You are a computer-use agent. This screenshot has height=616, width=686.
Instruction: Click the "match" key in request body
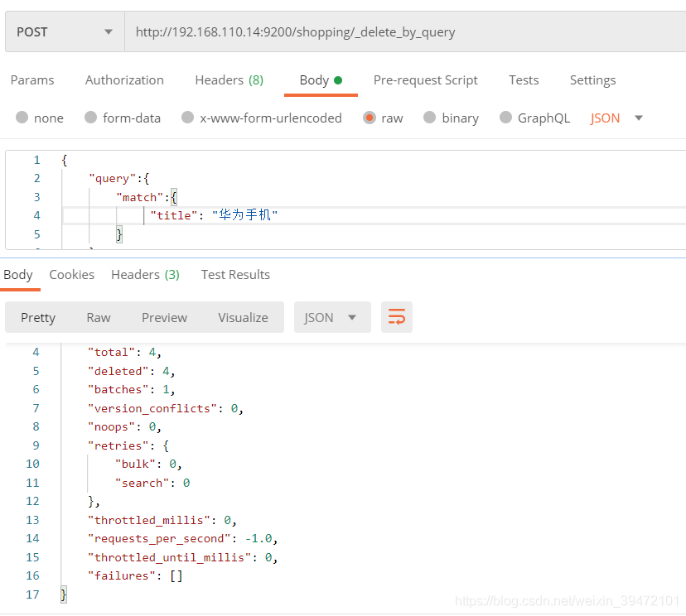coord(139,197)
